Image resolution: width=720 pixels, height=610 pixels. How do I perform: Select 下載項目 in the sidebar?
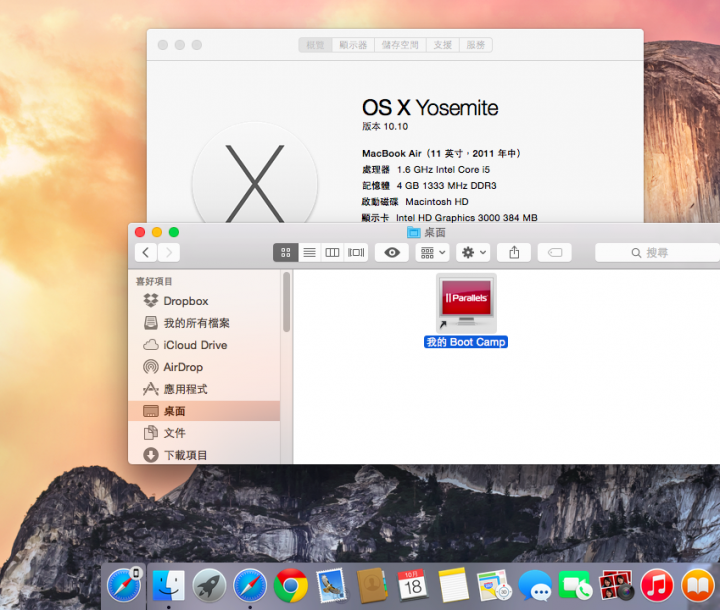204,455
